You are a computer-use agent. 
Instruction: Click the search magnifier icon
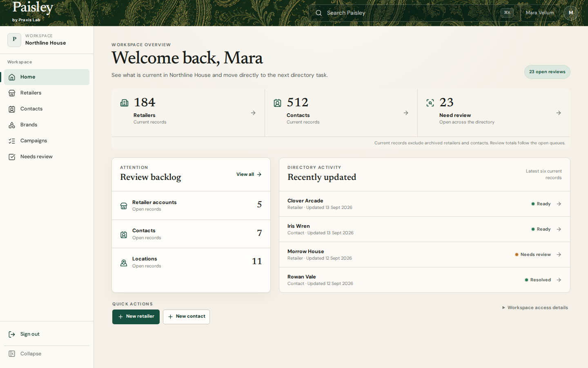tap(318, 13)
